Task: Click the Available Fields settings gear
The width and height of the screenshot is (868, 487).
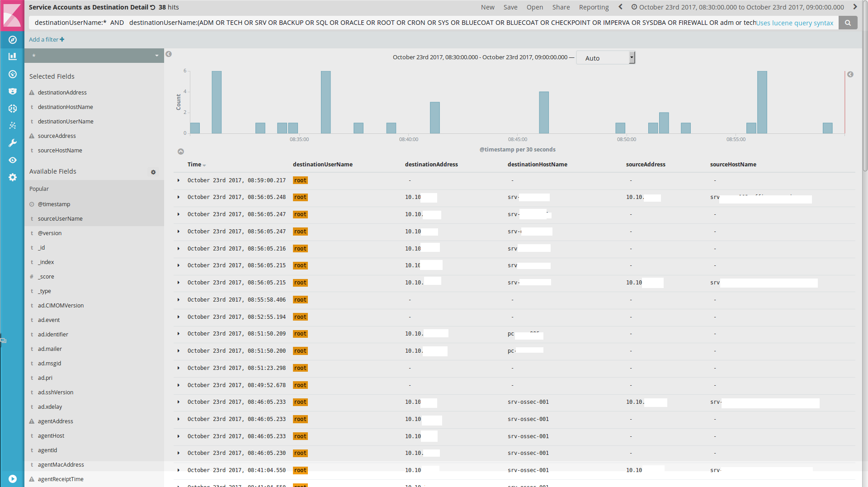Action: click(x=153, y=172)
